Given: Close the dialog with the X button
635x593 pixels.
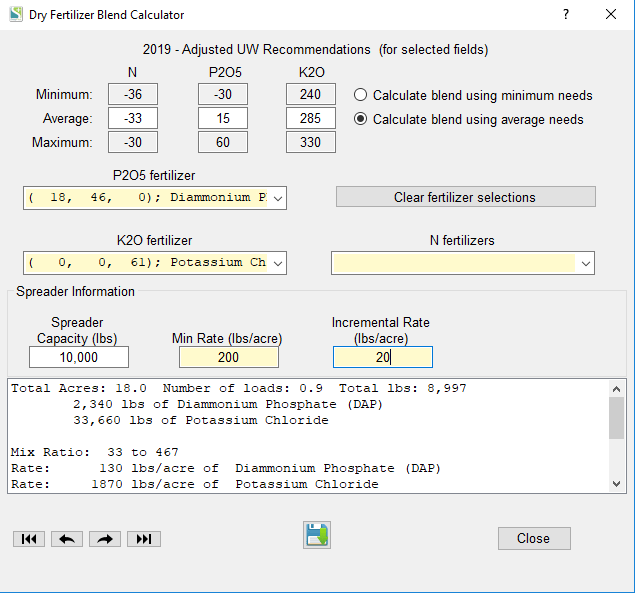Looking at the screenshot, I should point(611,15).
